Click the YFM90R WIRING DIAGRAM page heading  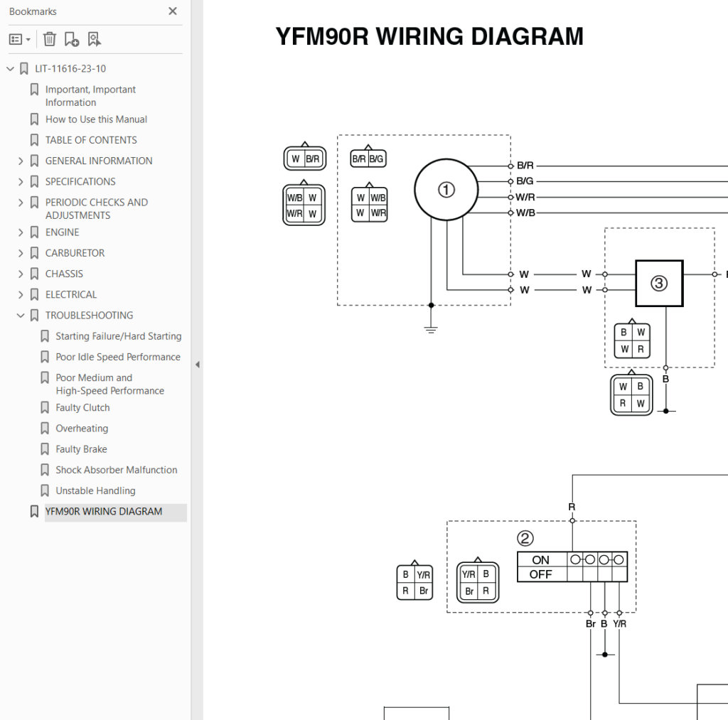click(429, 37)
